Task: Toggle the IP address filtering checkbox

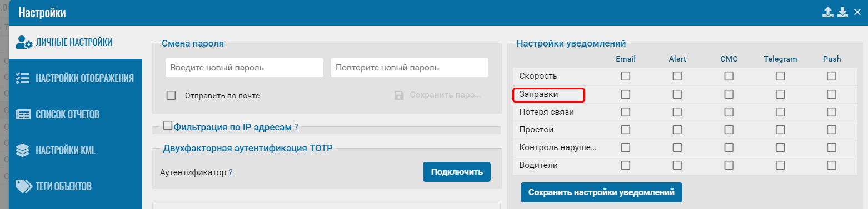Action: [x=168, y=126]
